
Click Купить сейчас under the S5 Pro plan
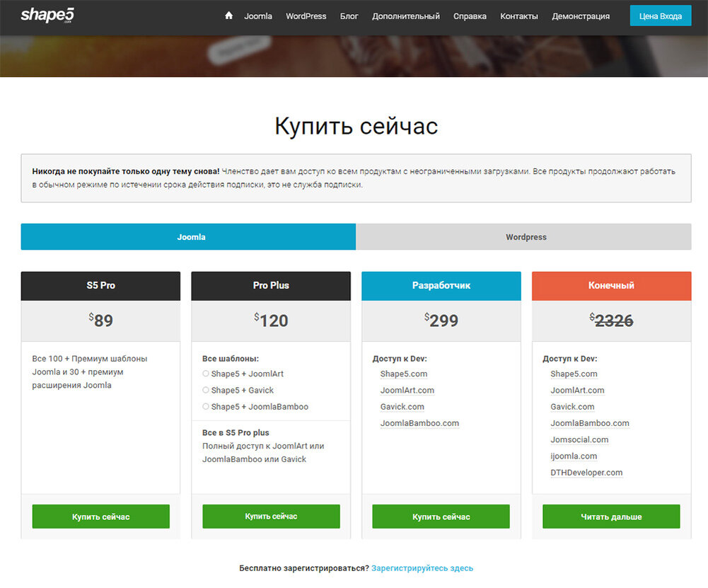(x=100, y=517)
